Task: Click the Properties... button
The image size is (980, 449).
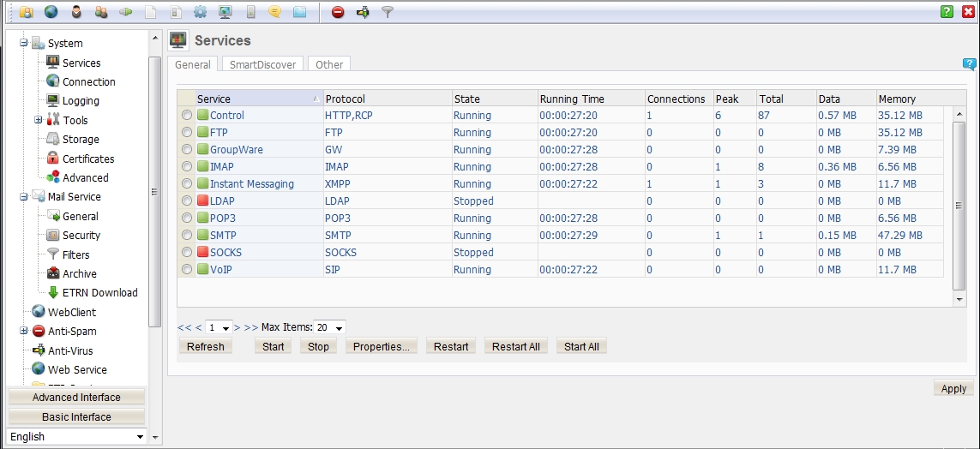Action: pos(381,347)
